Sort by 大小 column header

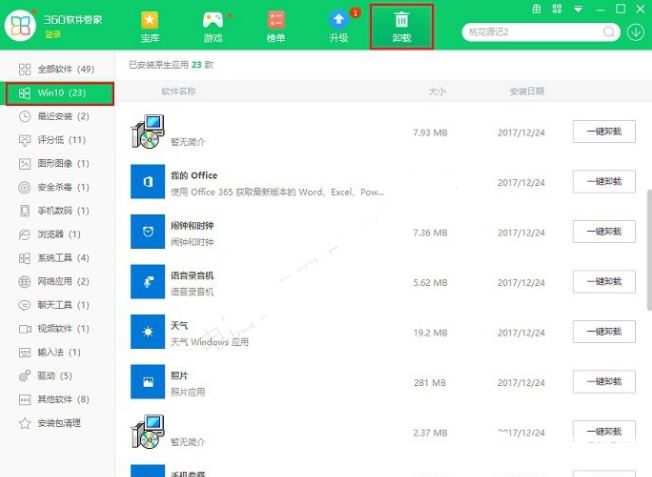(437, 91)
